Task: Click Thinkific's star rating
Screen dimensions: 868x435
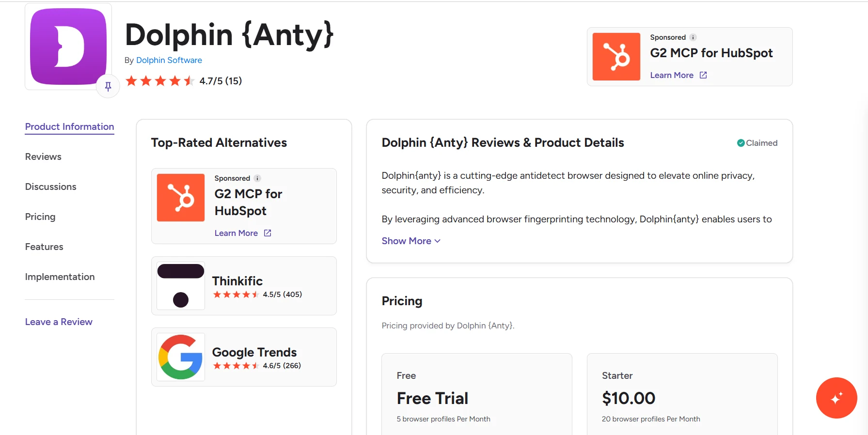Action: click(x=236, y=295)
